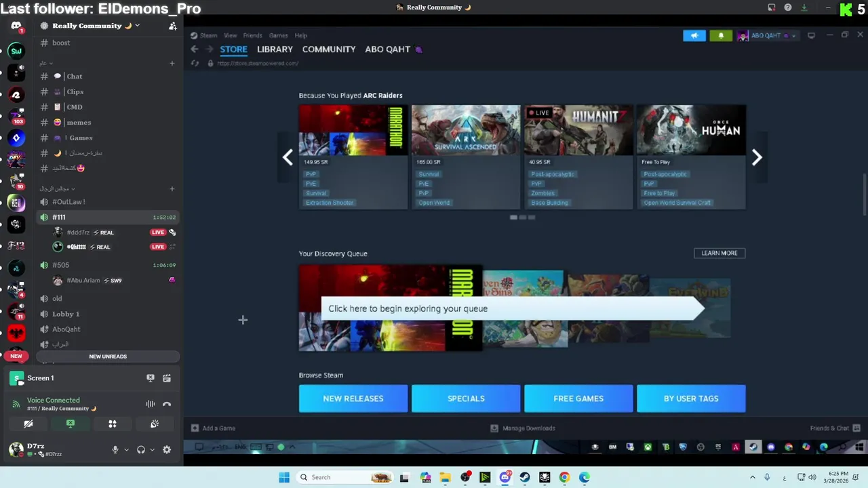Deafen Discord headphones
Viewport: 868px width, 488px height.
click(141, 449)
